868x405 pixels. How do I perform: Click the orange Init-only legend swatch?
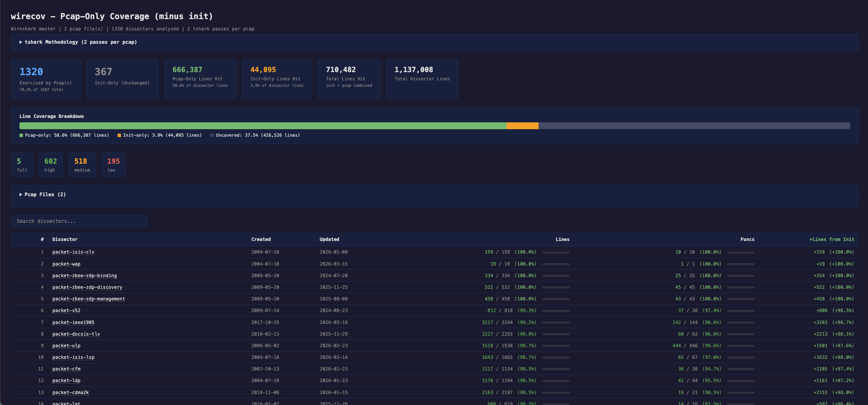tap(119, 135)
